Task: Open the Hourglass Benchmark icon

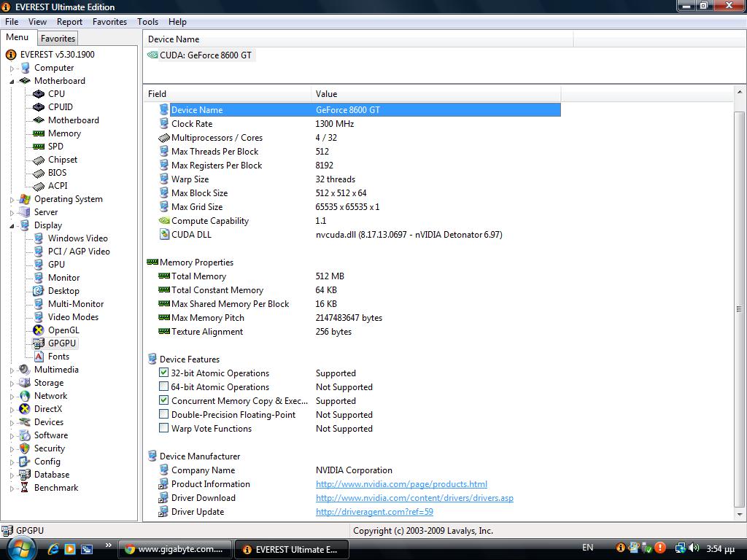Action: (24, 488)
